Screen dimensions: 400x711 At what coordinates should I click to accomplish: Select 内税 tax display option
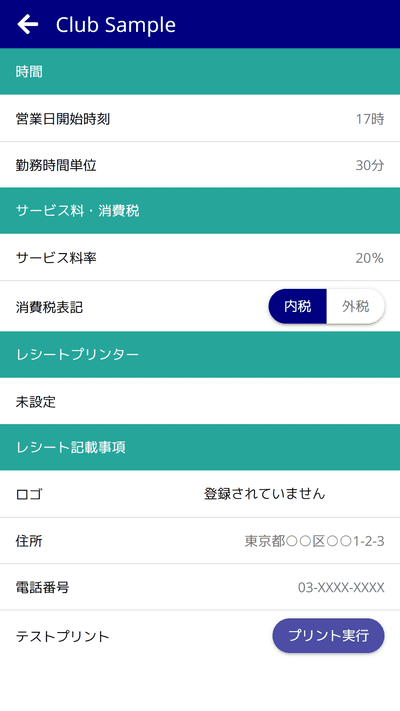298,307
